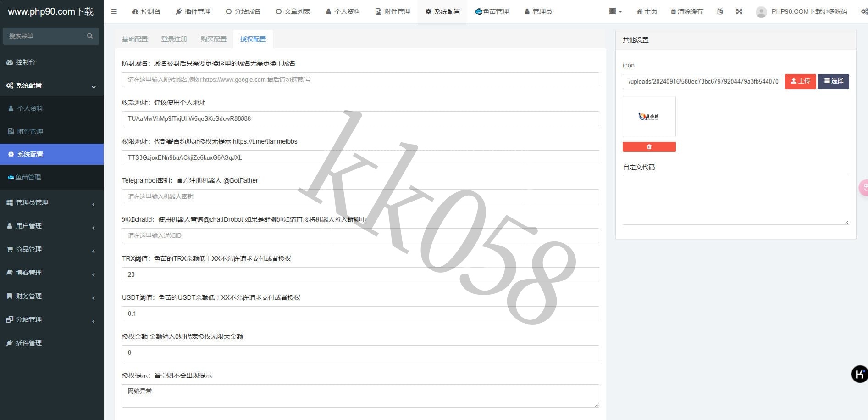Screen dimensions: 868x420
Task: Switch to the 购买配置 tab
Action: 213,39
